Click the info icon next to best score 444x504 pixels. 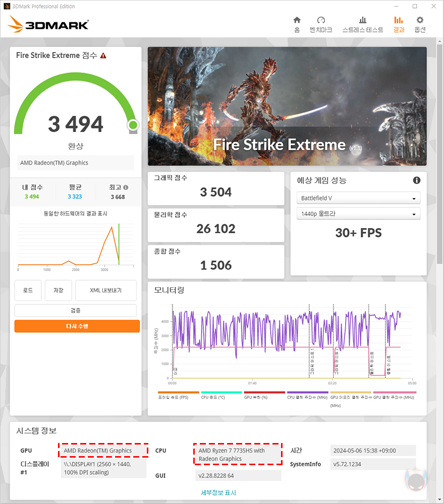click(x=126, y=187)
